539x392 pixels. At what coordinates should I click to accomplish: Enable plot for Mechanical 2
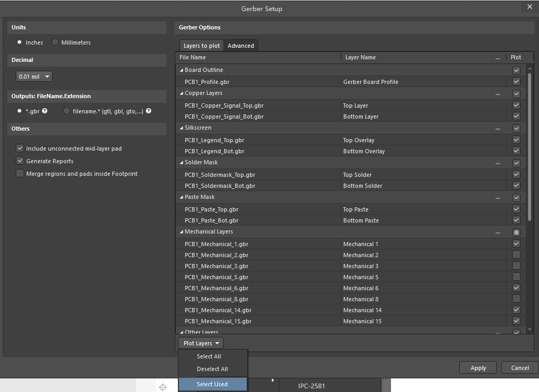[x=516, y=255]
